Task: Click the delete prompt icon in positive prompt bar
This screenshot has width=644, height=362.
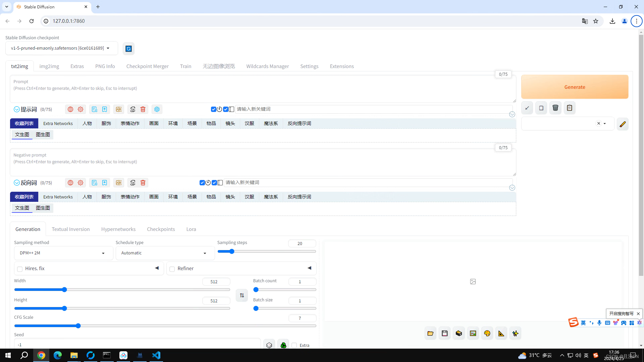Action: click(143, 109)
